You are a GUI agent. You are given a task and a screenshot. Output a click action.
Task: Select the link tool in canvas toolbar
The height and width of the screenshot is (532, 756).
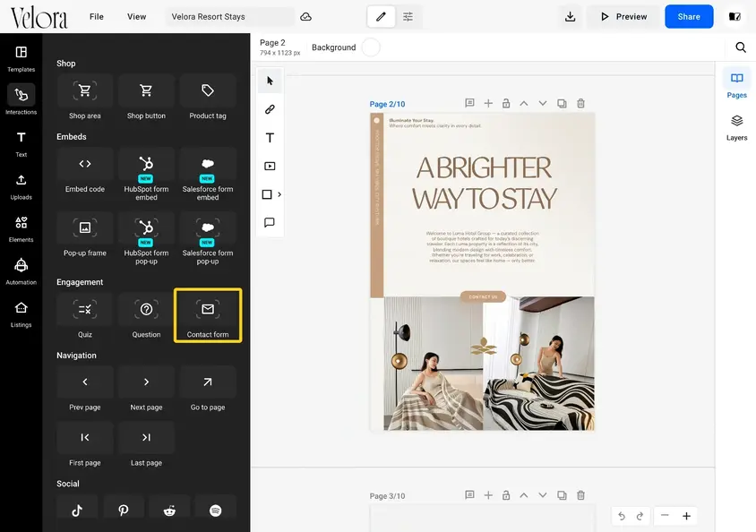coord(270,109)
